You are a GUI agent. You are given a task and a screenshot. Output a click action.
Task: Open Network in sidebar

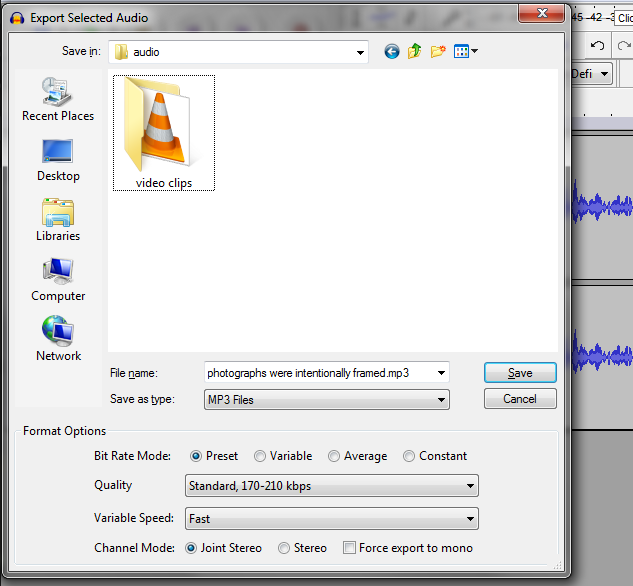pos(58,339)
